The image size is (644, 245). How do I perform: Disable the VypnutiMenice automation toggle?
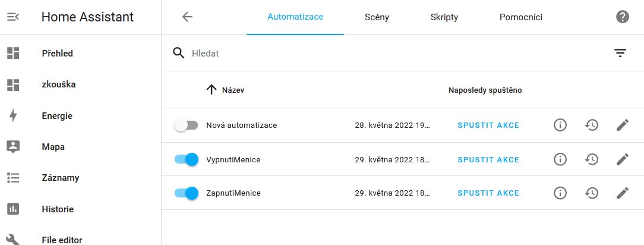pos(186,159)
